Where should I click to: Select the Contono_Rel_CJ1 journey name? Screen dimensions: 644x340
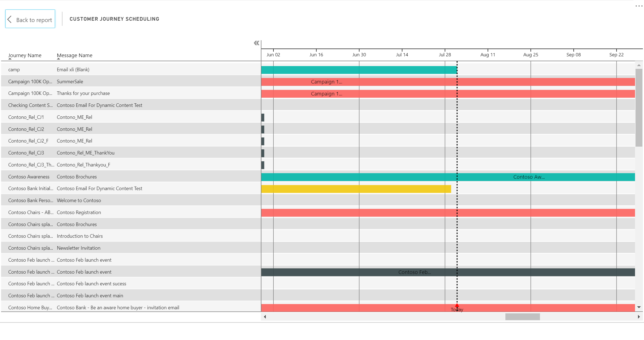click(x=26, y=117)
